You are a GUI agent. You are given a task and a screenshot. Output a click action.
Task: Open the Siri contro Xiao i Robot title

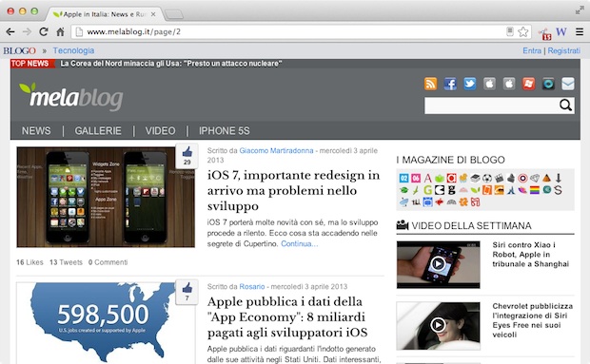pyautogui.click(x=531, y=255)
